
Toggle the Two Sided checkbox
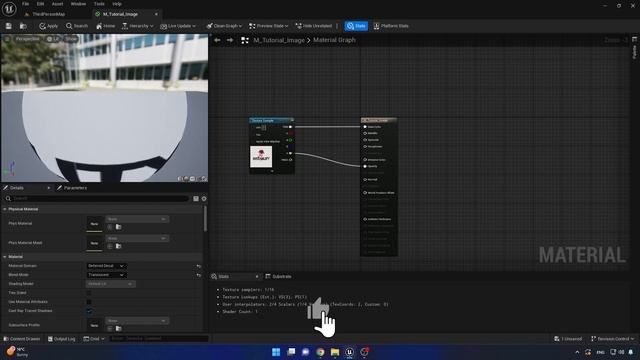pyautogui.click(x=89, y=293)
